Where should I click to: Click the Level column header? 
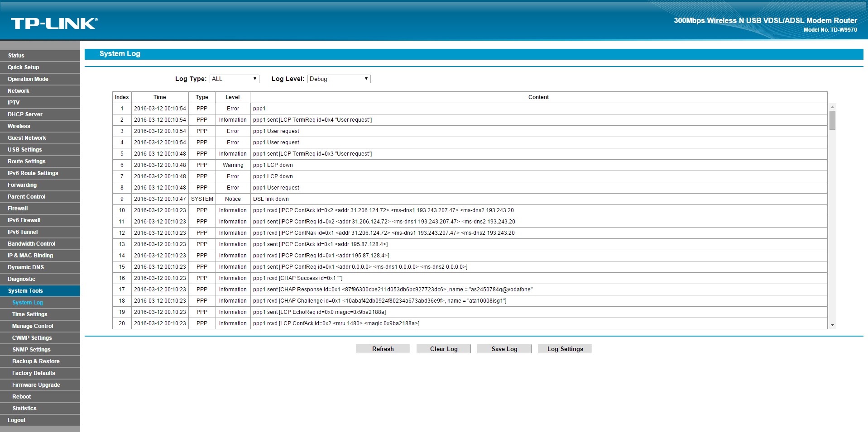click(233, 97)
